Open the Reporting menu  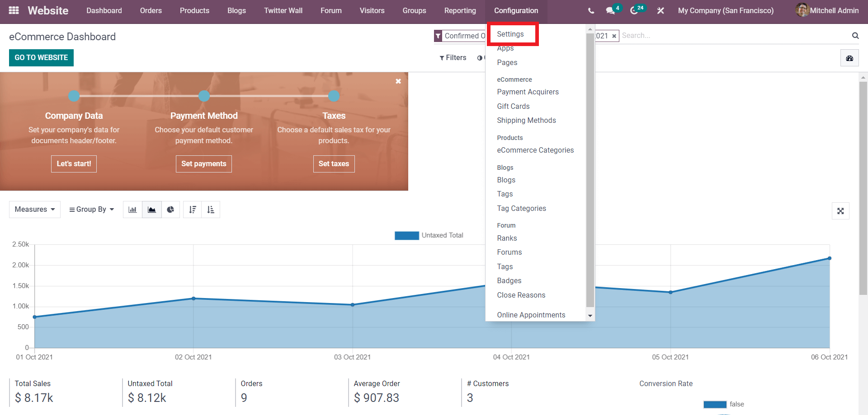[x=460, y=10]
